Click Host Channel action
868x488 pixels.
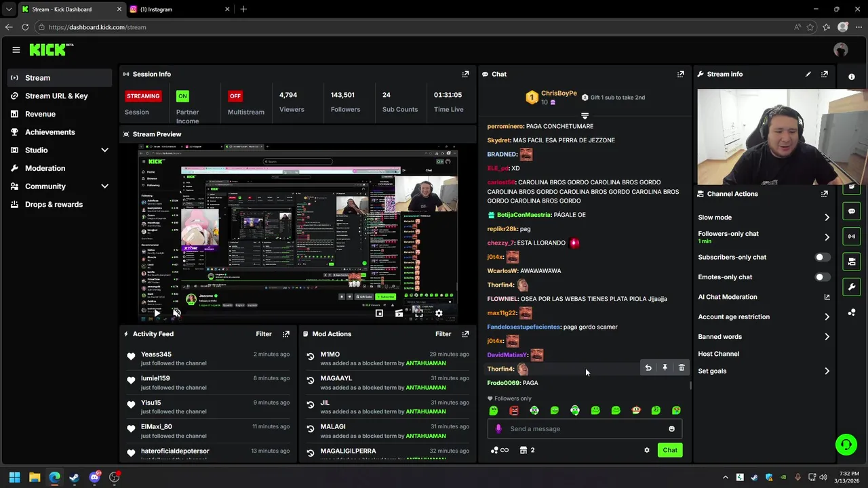coord(718,354)
